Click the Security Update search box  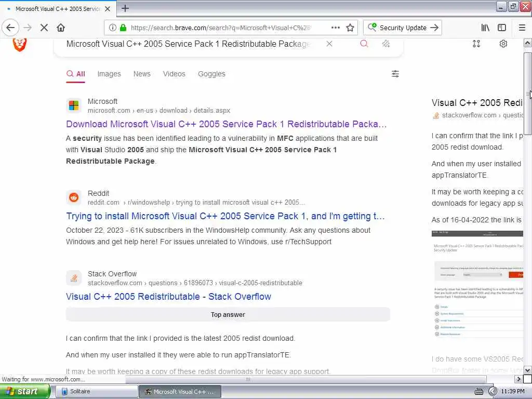coord(403,28)
